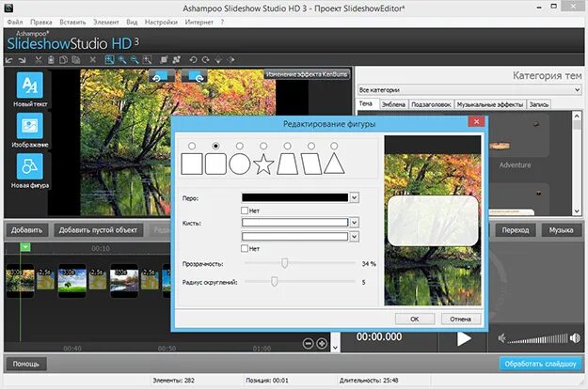The height and width of the screenshot is (389, 588).
Task: Click the Радиус скруглений slider handle
Action: pyautogui.click(x=275, y=281)
